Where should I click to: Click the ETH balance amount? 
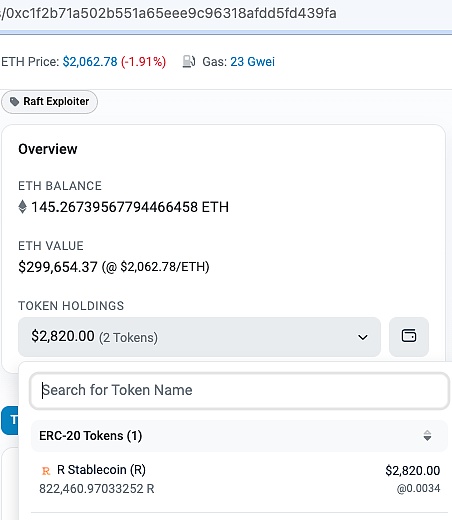(x=130, y=207)
